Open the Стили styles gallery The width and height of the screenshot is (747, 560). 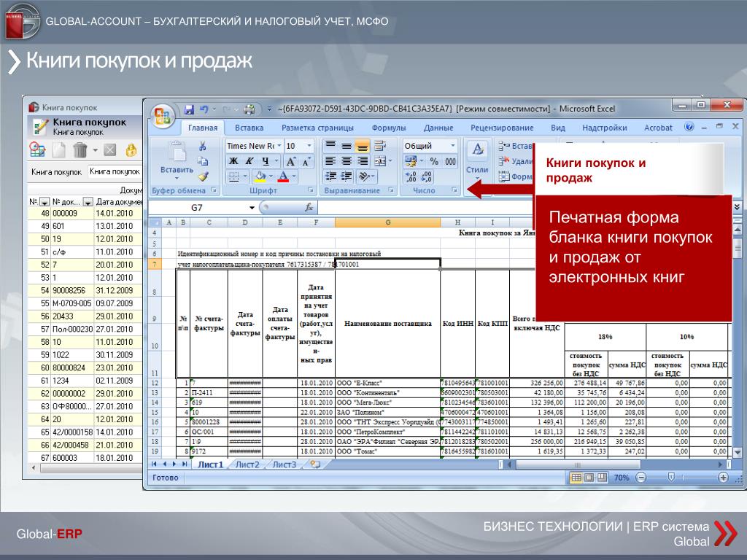(x=477, y=160)
